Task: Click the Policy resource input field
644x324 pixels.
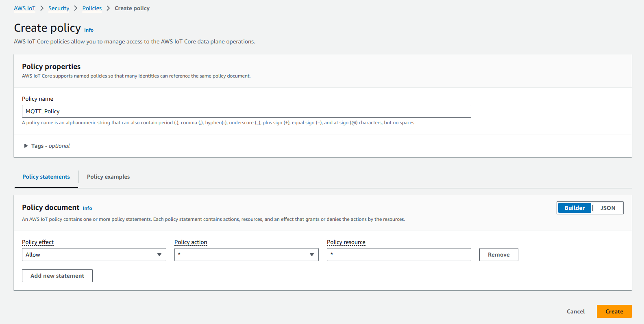Action: coord(398,255)
